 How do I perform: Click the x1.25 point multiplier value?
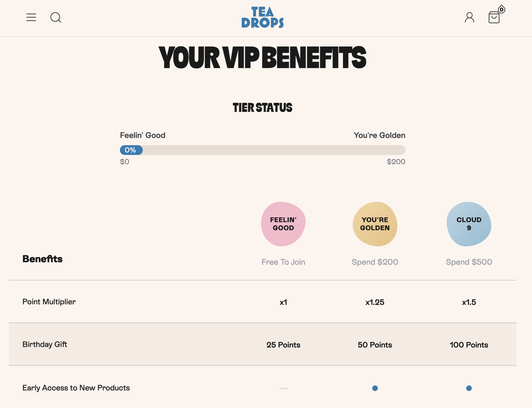(375, 302)
